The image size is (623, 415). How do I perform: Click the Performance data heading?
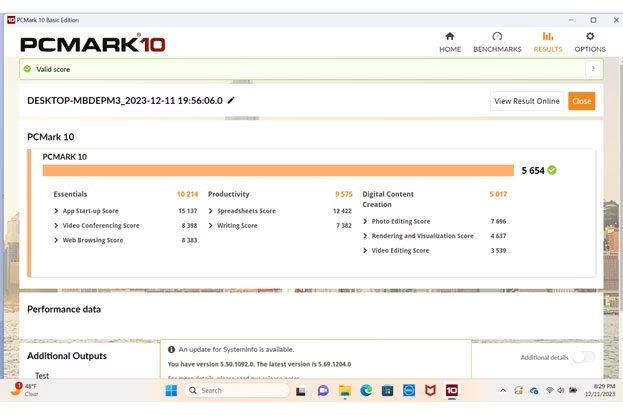pyautogui.click(x=64, y=309)
